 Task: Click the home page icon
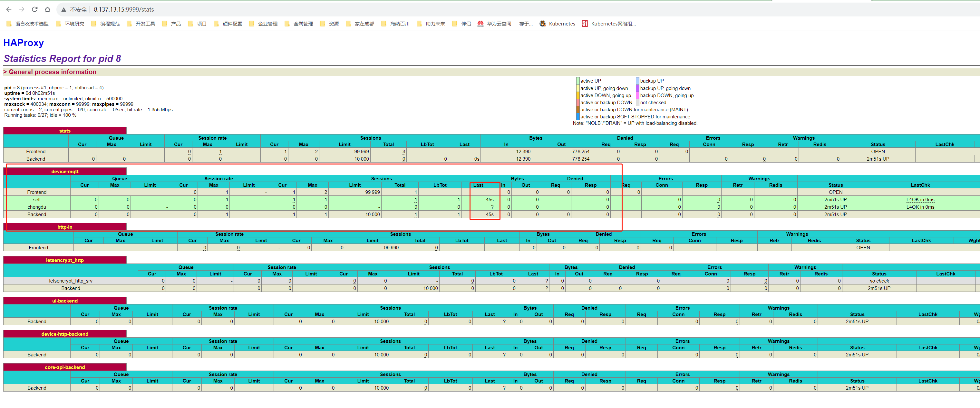point(48,9)
